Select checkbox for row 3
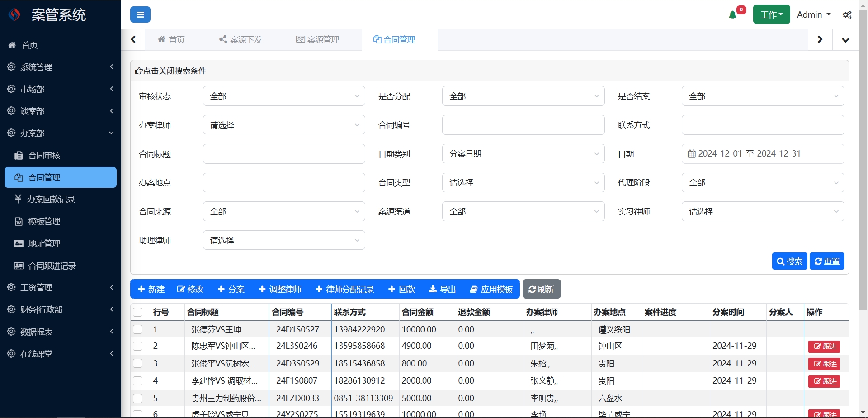This screenshot has height=418, width=868. point(138,363)
